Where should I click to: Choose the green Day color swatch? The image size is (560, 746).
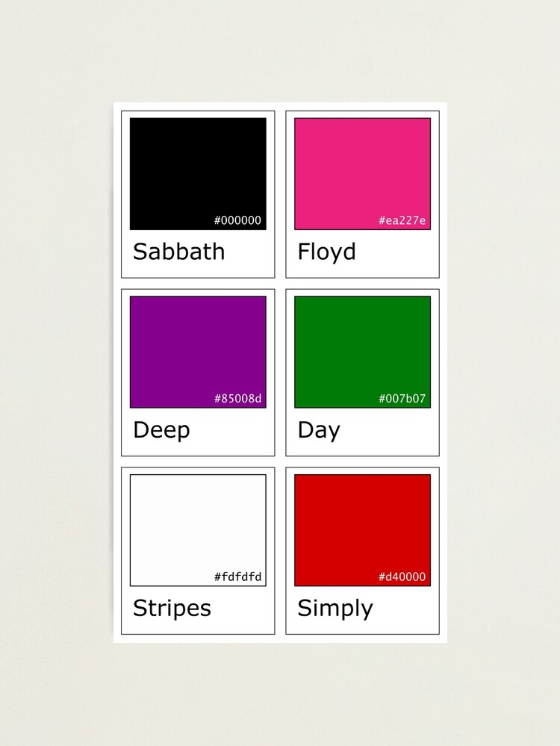(362, 347)
